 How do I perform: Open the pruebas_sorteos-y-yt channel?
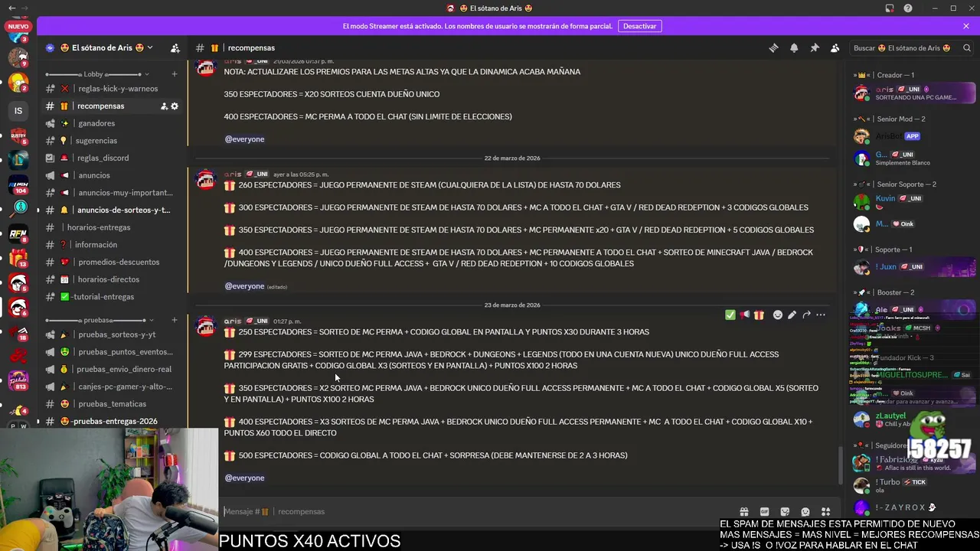113,334
